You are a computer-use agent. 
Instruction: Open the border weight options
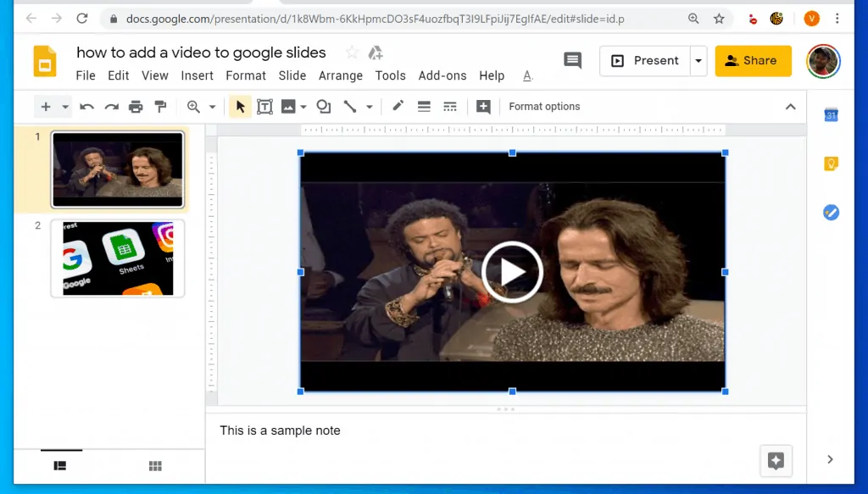(425, 107)
